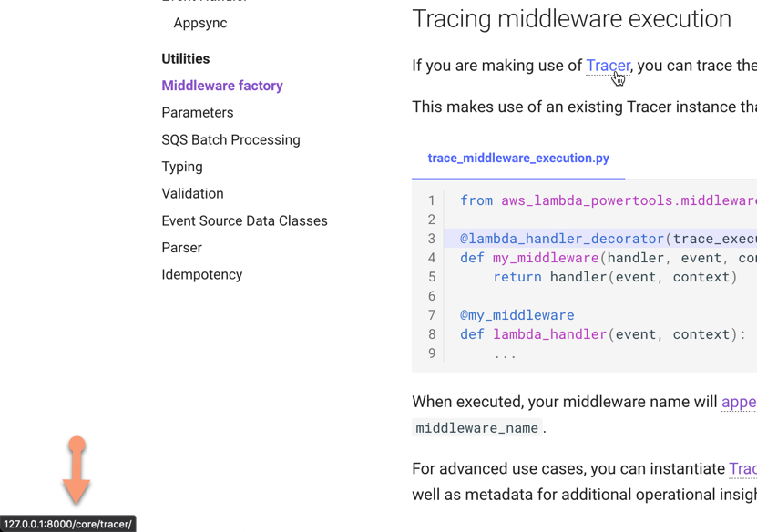This screenshot has width=757, height=532.
Task: Follow the Tracer link in the advanced use cases paragraph
Action: [742, 469]
